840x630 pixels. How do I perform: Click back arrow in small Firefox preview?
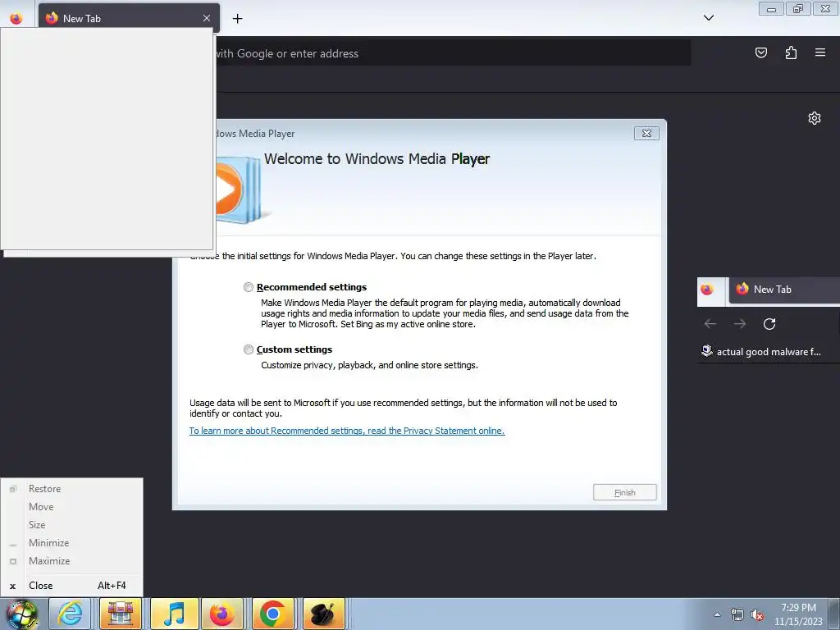pos(710,323)
